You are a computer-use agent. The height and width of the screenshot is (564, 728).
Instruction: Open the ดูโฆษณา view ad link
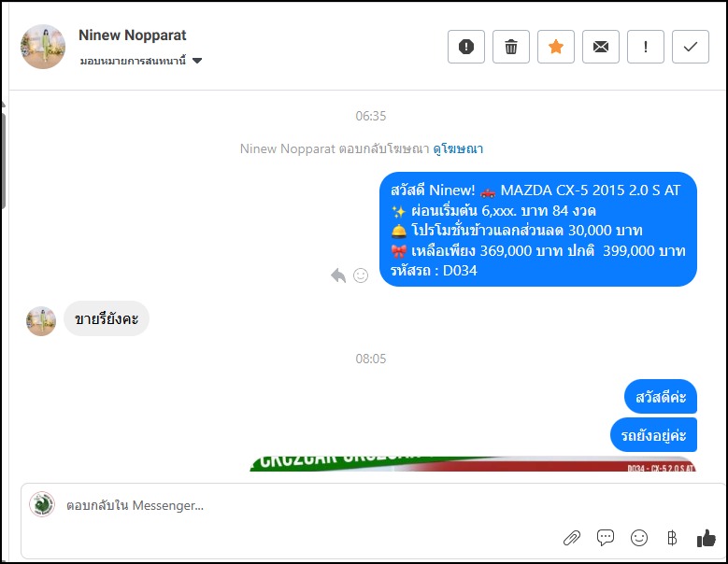click(x=458, y=148)
